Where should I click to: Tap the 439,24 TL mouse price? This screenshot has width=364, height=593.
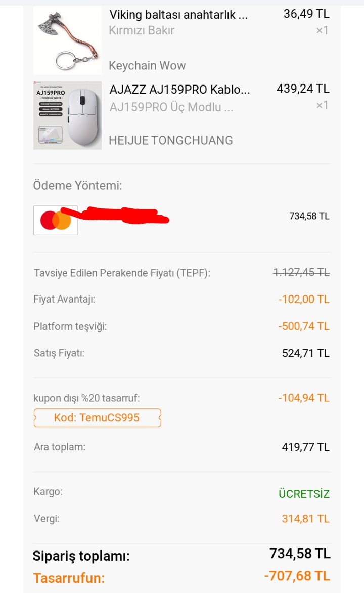(x=303, y=89)
